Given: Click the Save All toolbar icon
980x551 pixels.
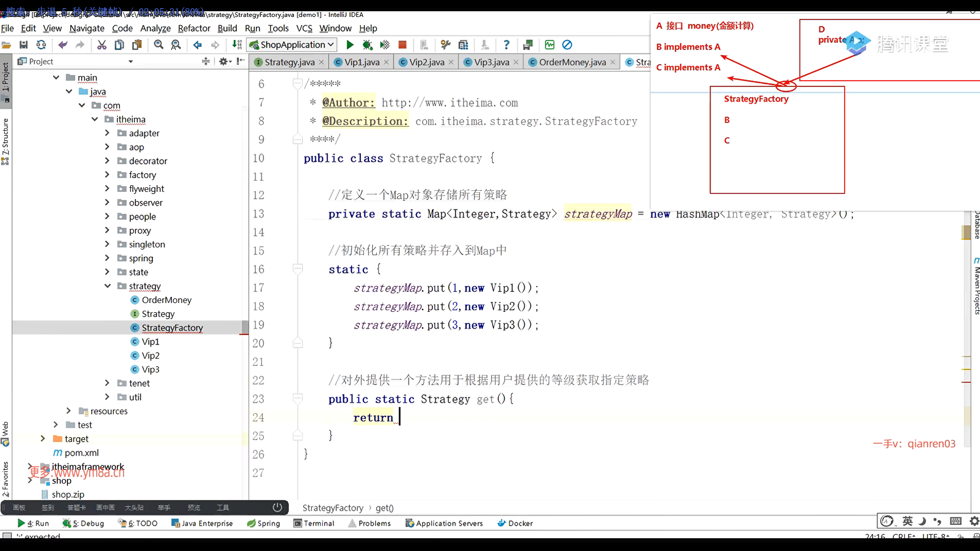Looking at the screenshot, I should (23, 45).
